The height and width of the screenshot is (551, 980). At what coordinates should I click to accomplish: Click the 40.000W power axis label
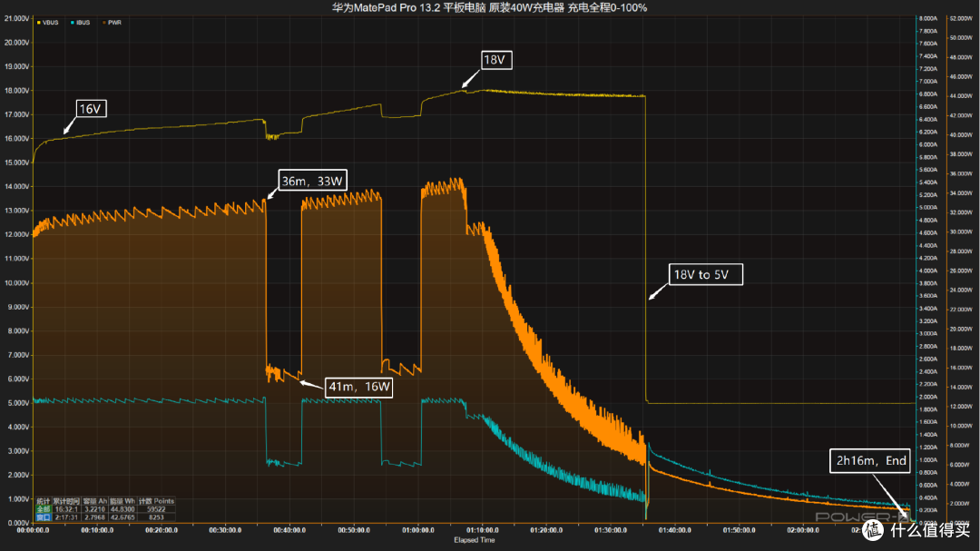coord(961,135)
